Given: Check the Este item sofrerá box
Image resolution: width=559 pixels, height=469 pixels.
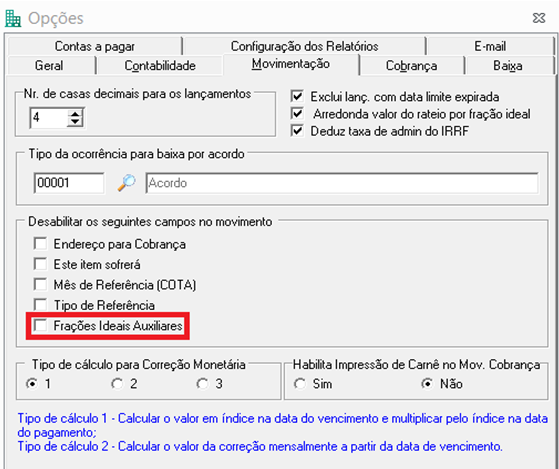Looking at the screenshot, I should 40,264.
